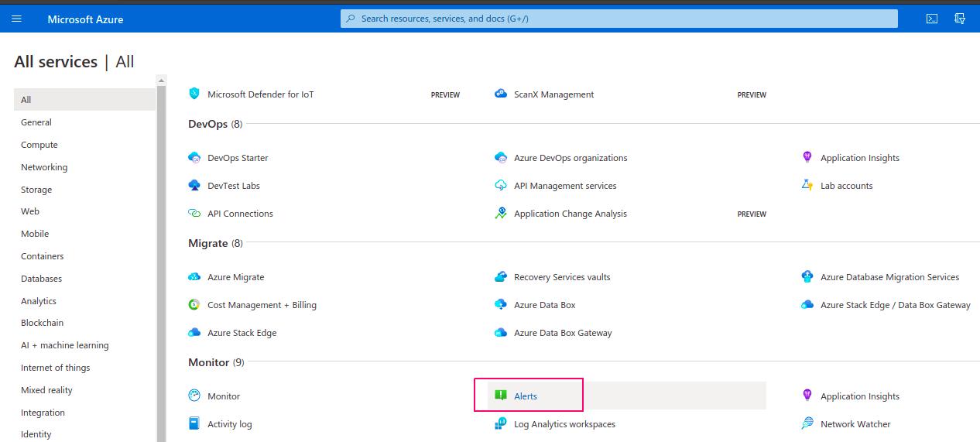Click PREVIEW label next to Application Change Analysis
The width and height of the screenshot is (980, 442).
click(x=752, y=214)
